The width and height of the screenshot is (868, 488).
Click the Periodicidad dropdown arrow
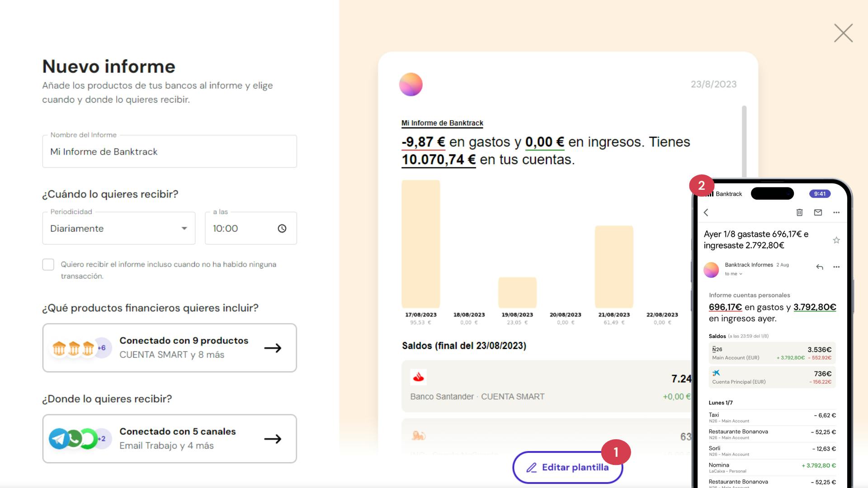tap(184, 228)
